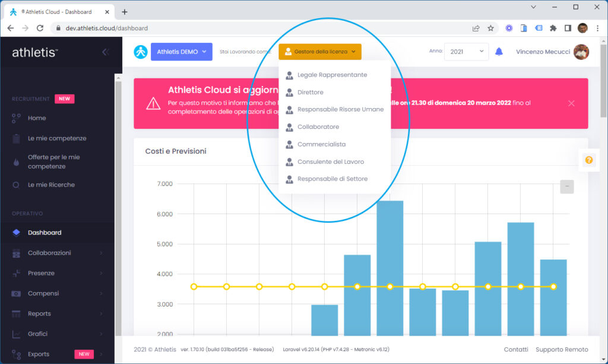
Task: Open Le mie competenze page
Action: coord(57,138)
